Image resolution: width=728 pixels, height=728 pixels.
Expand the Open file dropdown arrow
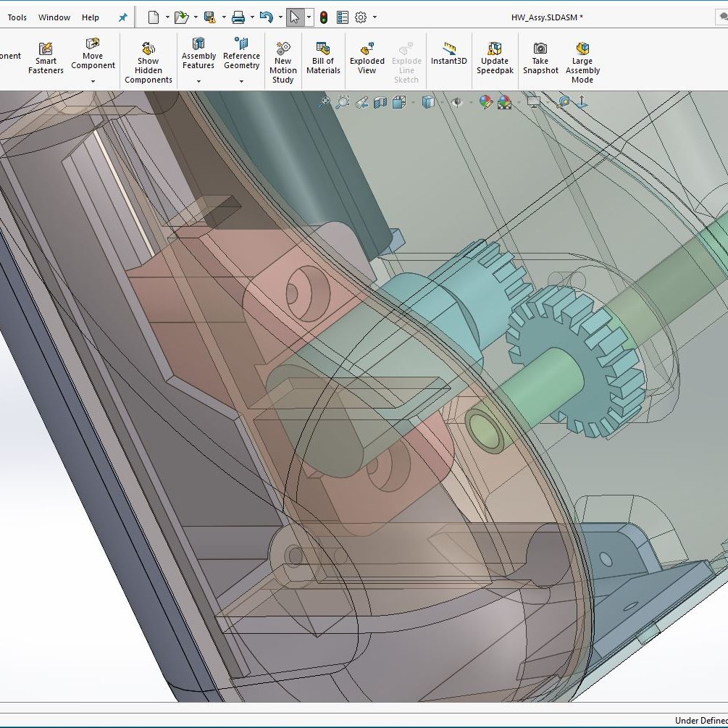196,17
